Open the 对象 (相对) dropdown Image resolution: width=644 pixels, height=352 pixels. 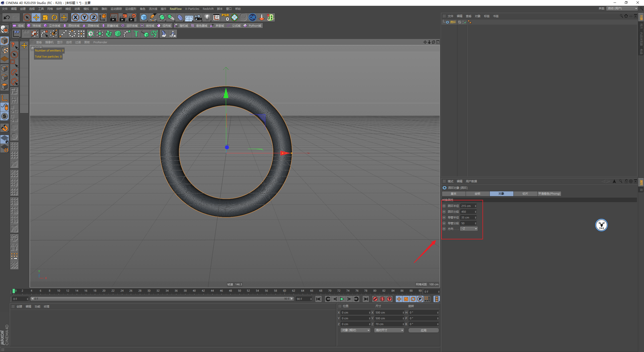pos(355,330)
